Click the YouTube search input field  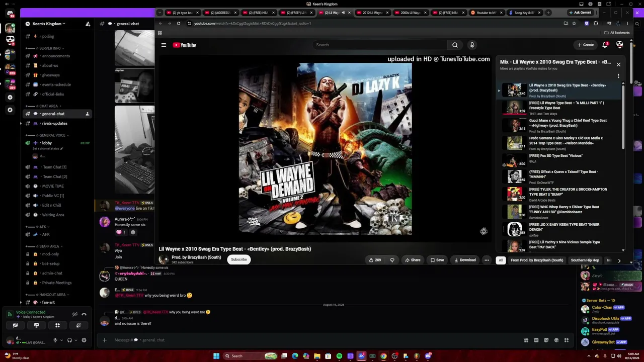tap(380, 45)
